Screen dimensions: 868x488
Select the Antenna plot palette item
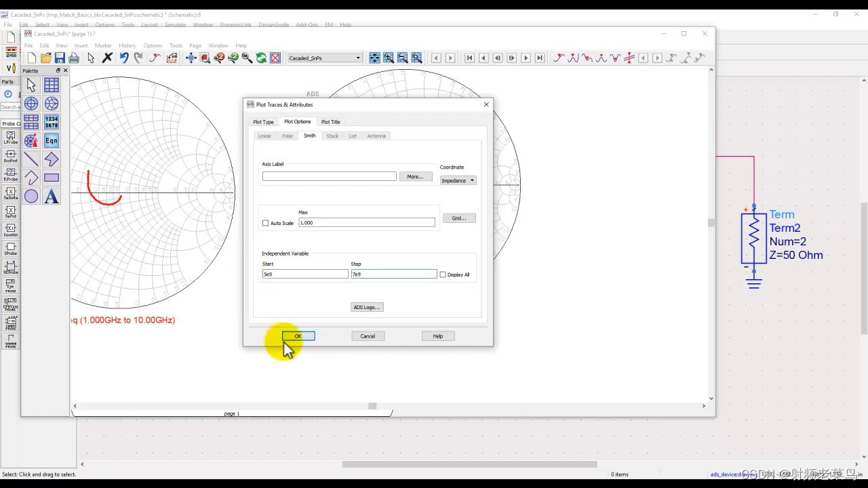pyautogui.click(x=31, y=140)
